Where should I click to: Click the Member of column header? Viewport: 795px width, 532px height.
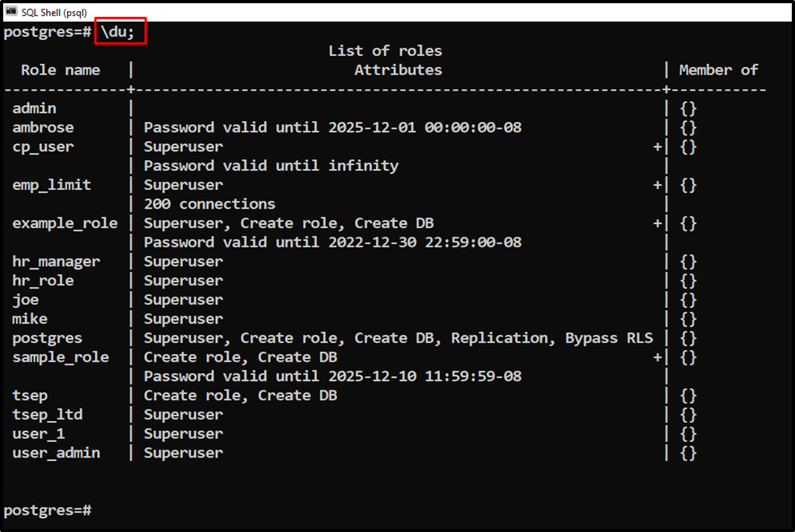[718, 70]
